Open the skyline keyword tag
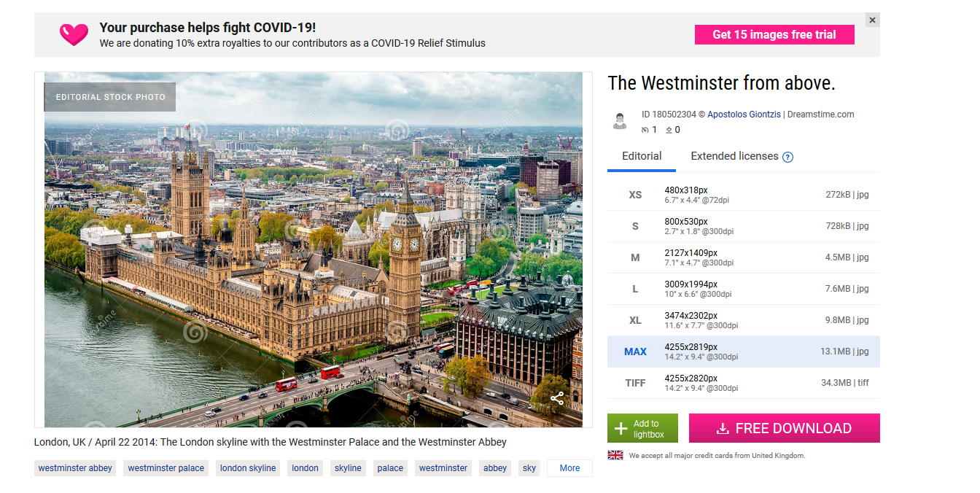980x493 pixels. (348, 468)
